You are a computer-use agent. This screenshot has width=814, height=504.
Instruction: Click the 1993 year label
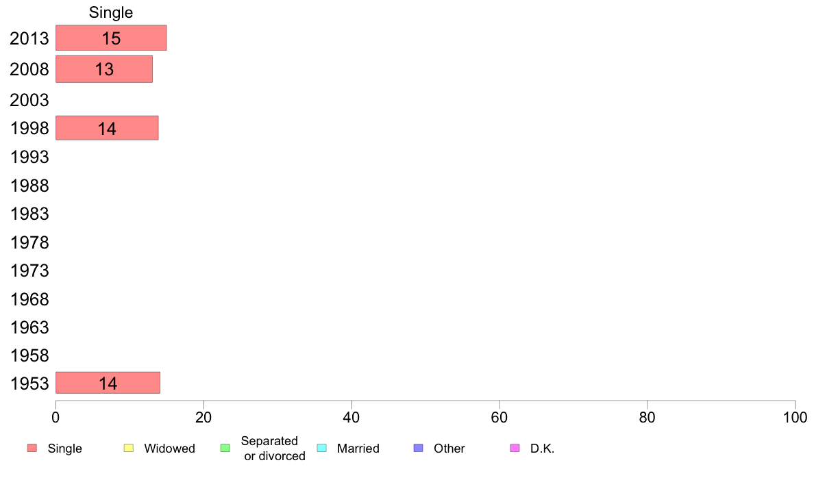point(29,157)
